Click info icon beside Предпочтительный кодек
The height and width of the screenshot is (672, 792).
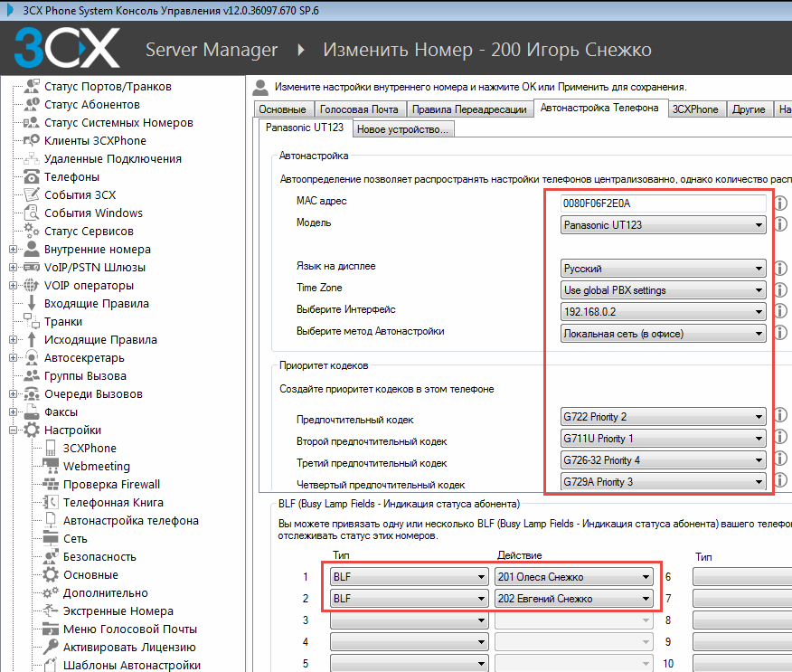click(781, 415)
